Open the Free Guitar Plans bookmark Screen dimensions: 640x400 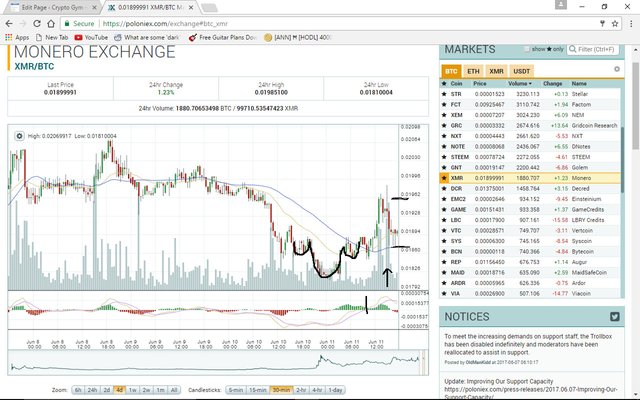[223, 38]
